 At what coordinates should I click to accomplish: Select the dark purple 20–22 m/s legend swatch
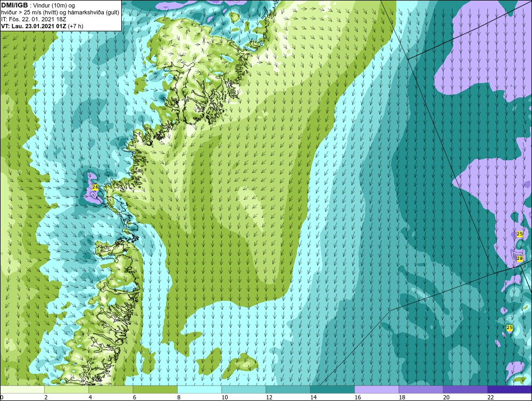tap(465, 389)
